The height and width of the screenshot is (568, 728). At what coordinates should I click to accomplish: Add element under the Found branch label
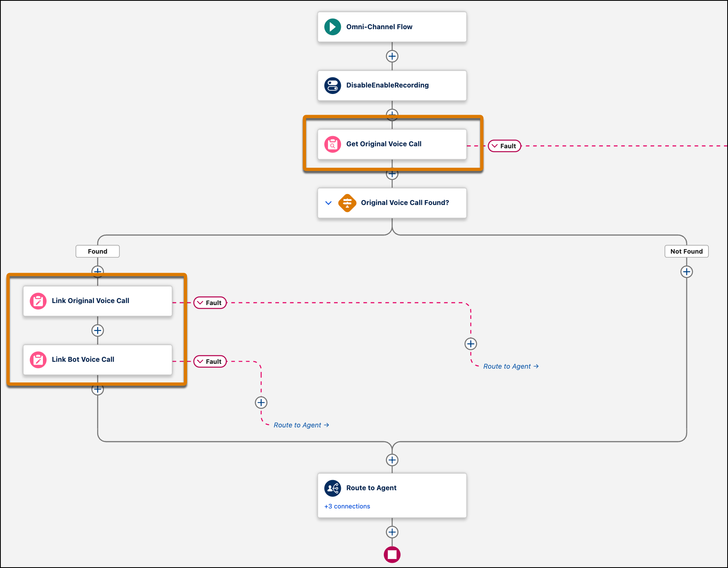coord(98,271)
